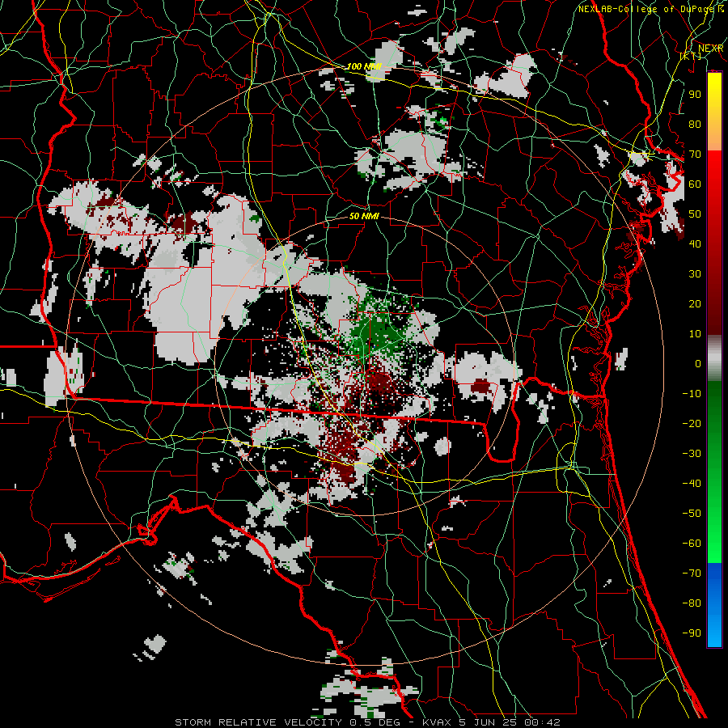Click the 0.5 DEG elevation text
This screenshot has height=728, width=728.
(378, 722)
